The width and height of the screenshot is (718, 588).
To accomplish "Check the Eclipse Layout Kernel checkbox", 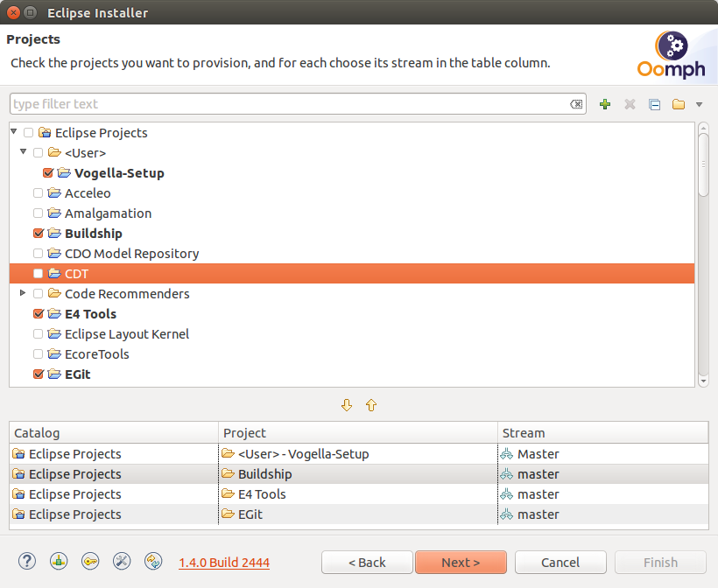I will point(38,334).
